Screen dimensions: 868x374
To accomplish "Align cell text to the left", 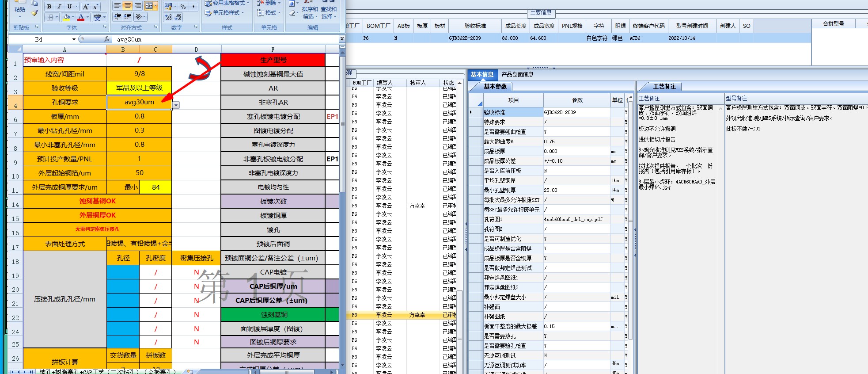I will [x=118, y=6].
